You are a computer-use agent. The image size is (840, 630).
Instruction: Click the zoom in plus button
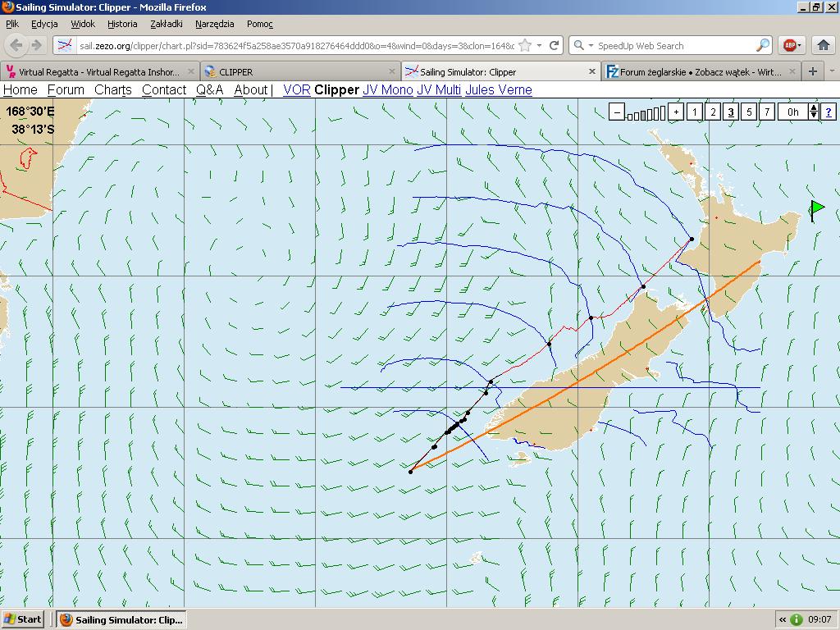[x=676, y=112]
